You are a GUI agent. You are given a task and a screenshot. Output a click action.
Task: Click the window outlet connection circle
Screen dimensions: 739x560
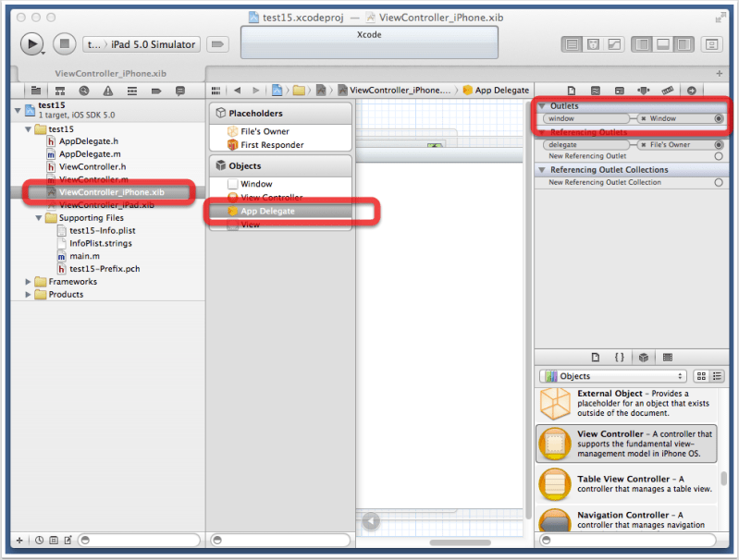(719, 118)
